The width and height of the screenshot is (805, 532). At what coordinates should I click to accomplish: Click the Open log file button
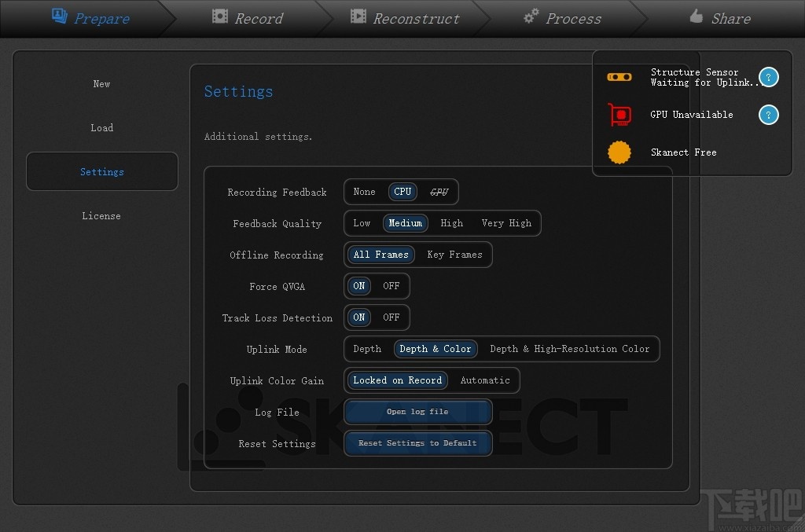click(417, 412)
